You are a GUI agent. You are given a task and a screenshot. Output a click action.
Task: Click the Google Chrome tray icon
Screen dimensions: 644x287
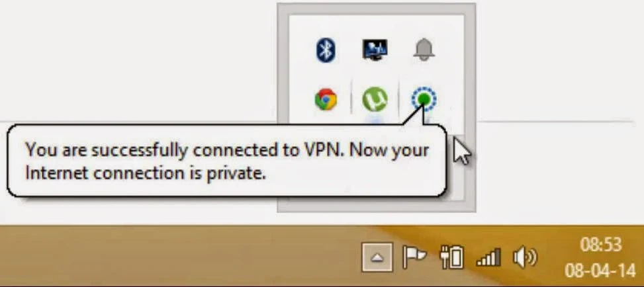326,99
